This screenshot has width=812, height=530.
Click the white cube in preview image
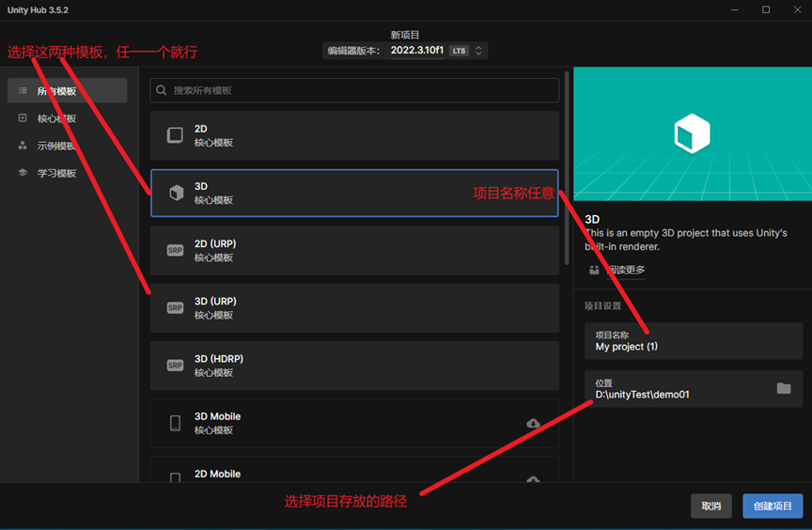pos(692,133)
